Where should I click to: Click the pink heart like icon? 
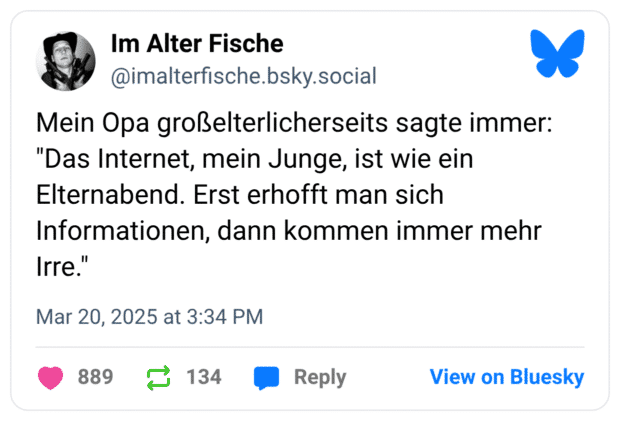coord(50,377)
